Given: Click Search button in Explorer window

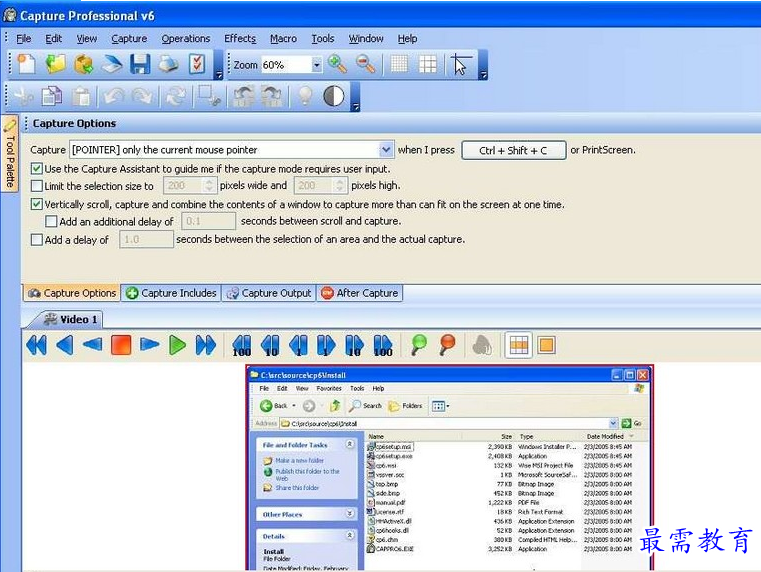Looking at the screenshot, I should (x=366, y=406).
